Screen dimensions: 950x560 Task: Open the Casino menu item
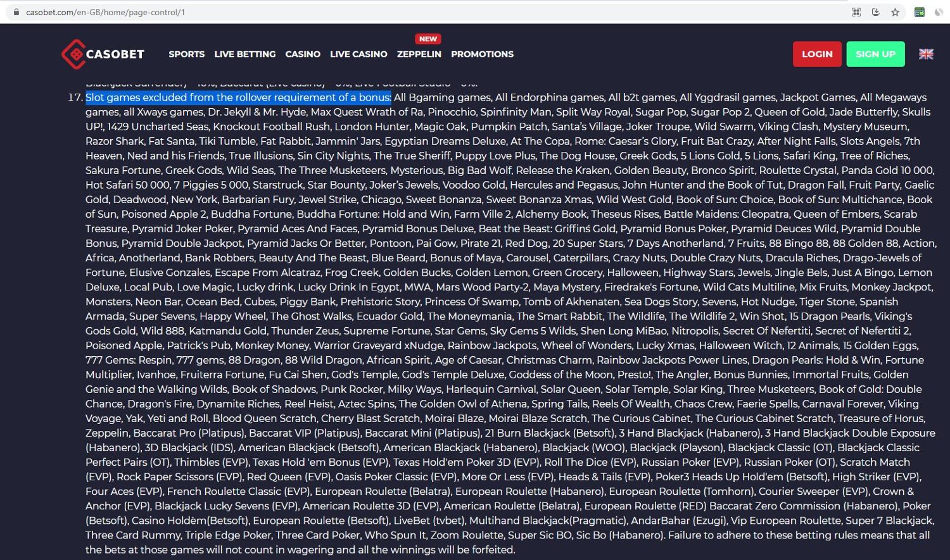tap(303, 54)
